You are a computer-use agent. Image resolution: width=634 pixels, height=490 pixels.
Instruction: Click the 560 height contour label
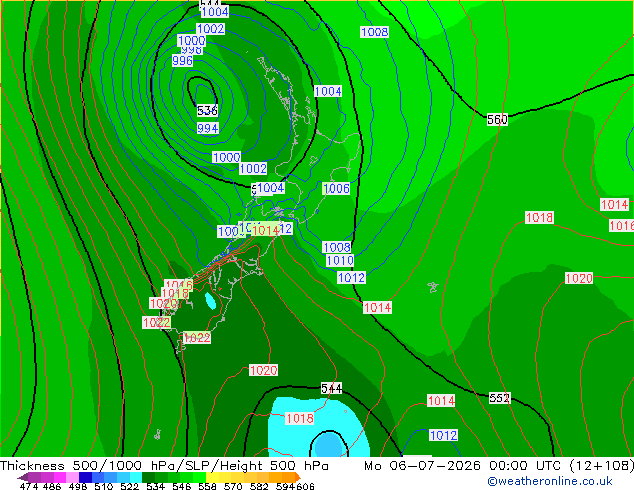(x=497, y=119)
